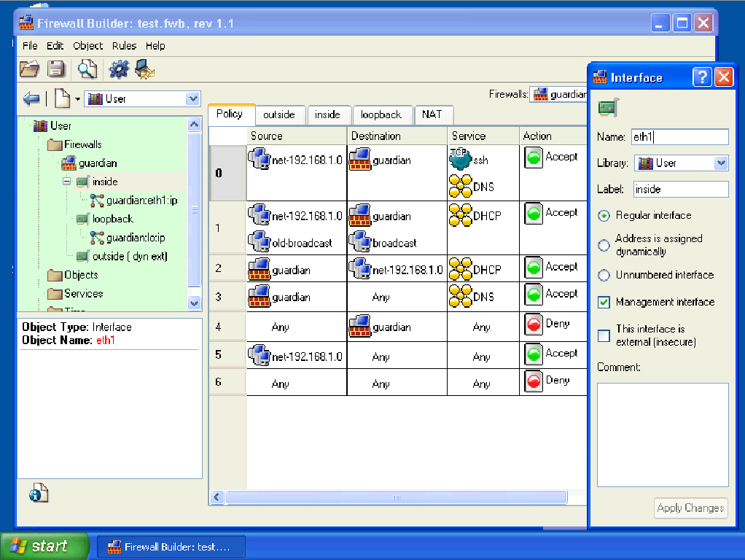Image resolution: width=745 pixels, height=560 pixels.
Task: Go back with the blue arrow icon
Action: point(31,99)
